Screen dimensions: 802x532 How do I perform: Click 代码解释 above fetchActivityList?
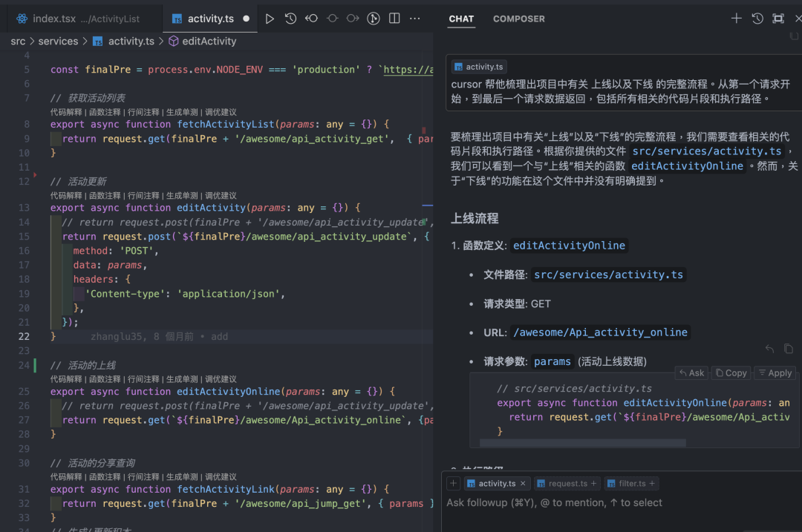pyautogui.click(x=66, y=112)
